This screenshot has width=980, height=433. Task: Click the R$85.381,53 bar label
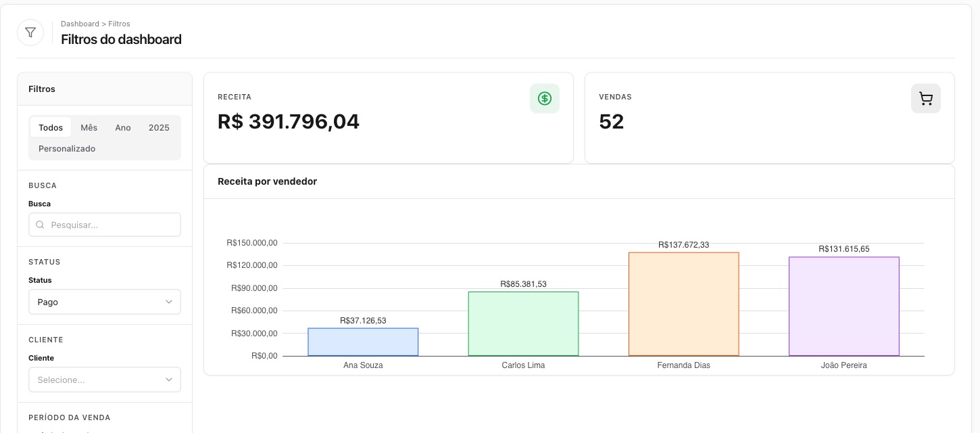click(x=523, y=284)
